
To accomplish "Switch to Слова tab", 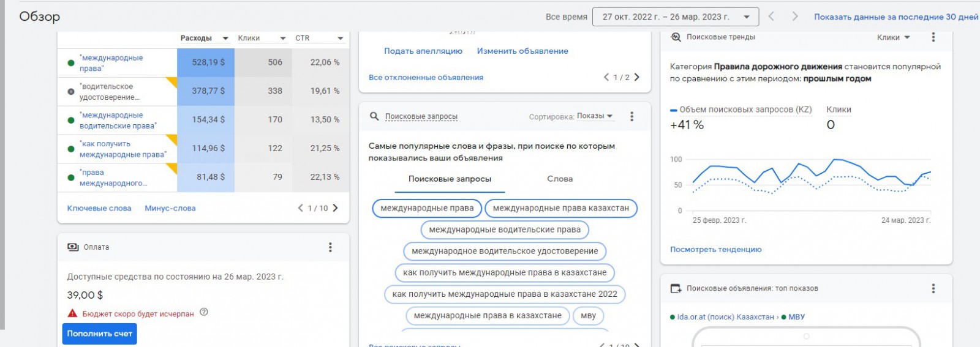I will coord(560,179).
